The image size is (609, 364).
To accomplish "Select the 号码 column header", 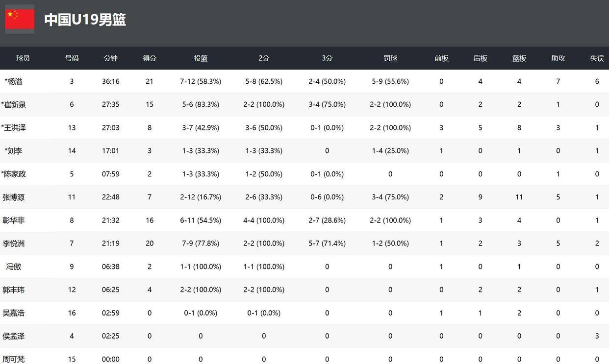I will click(72, 58).
